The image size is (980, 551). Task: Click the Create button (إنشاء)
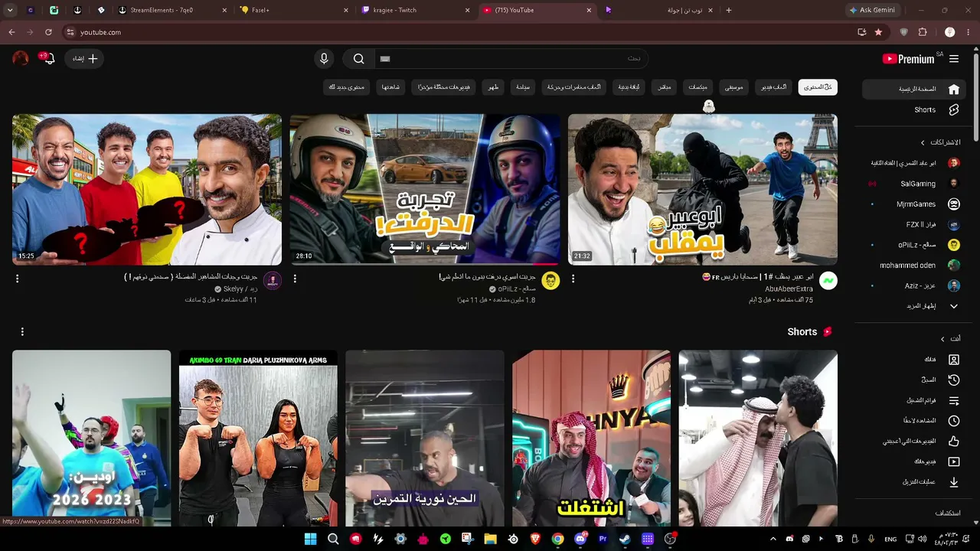point(84,59)
